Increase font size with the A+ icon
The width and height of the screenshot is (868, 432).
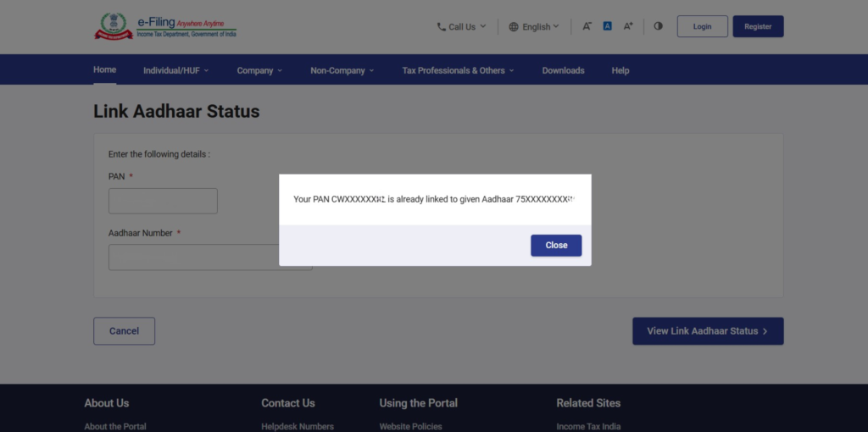coord(628,26)
